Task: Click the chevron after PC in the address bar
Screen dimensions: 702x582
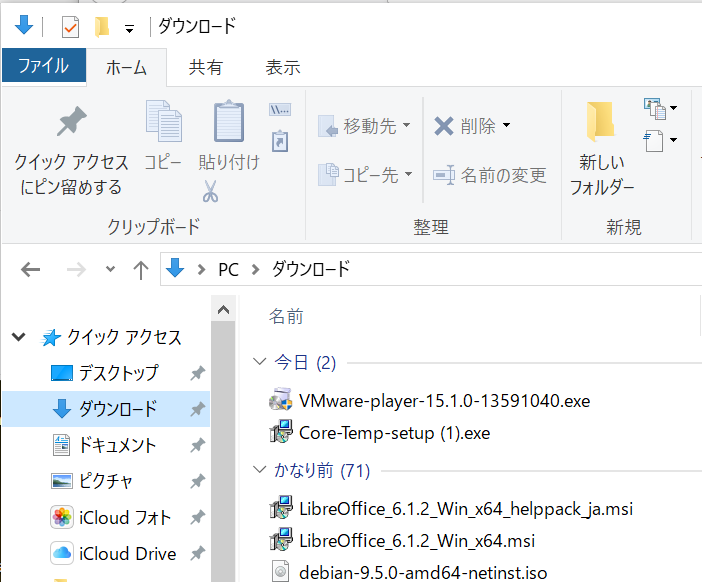Action: point(256,270)
